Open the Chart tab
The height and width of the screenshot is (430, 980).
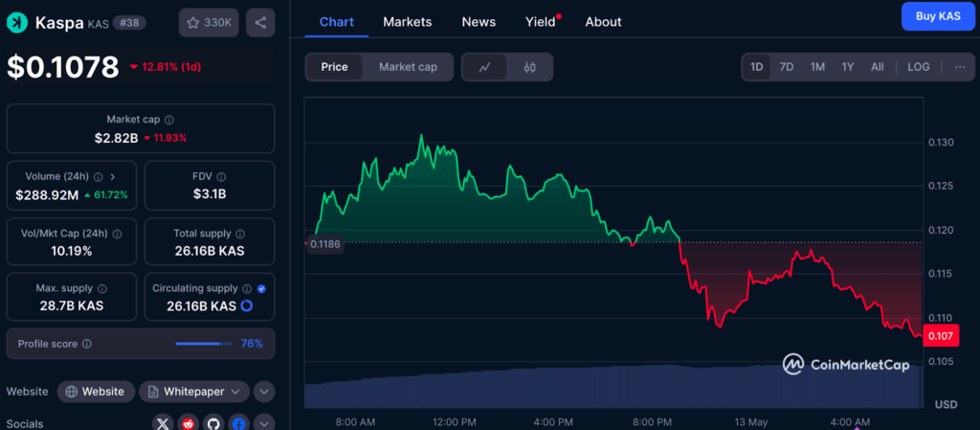pyautogui.click(x=336, y=22)
